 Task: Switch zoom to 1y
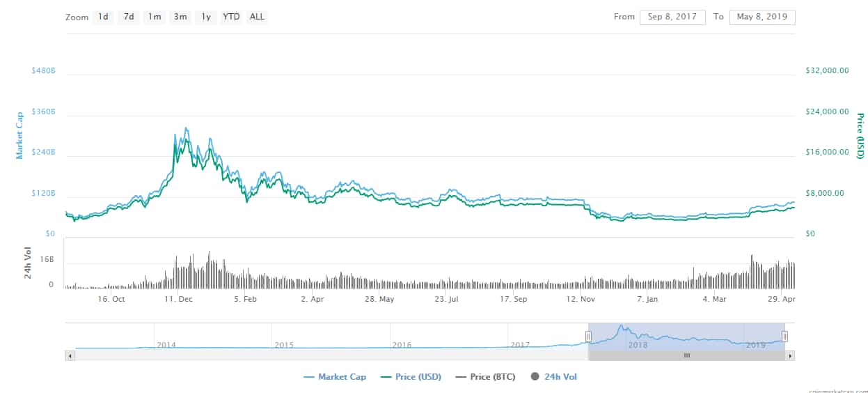(x=205, y=17)
